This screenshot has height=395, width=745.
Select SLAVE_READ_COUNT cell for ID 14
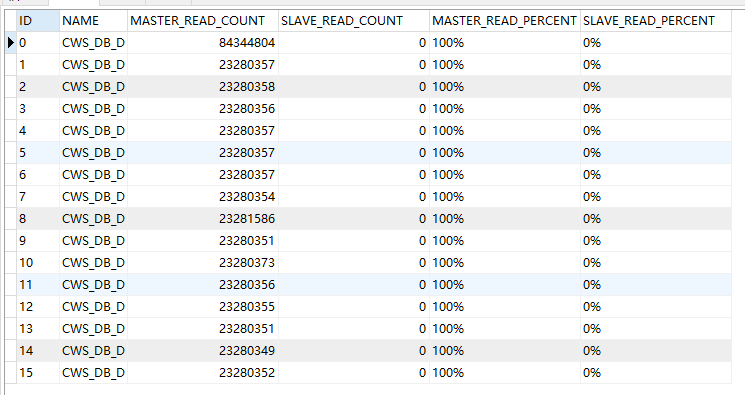pos(353,351)
